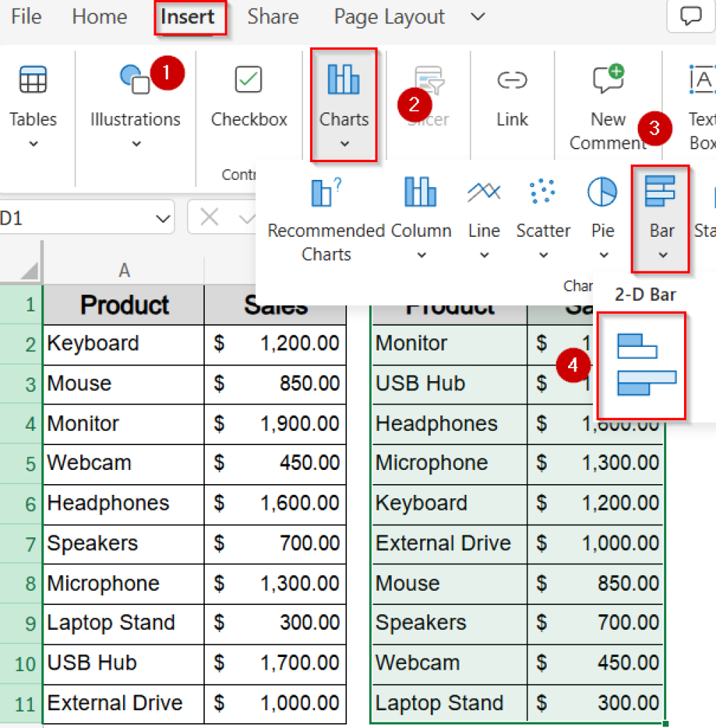Click the Share menu item
The image size is (716, 728).
click(x=272, y=17)
